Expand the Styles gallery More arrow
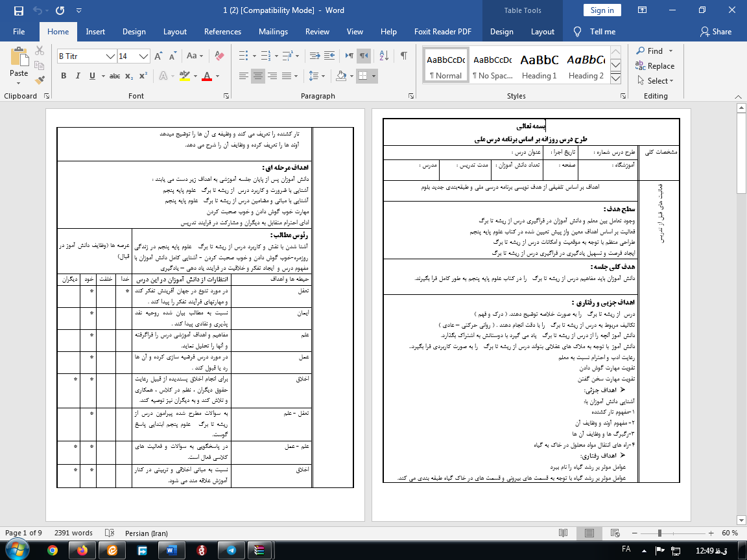Screen dimensions: 747x560 615,78
